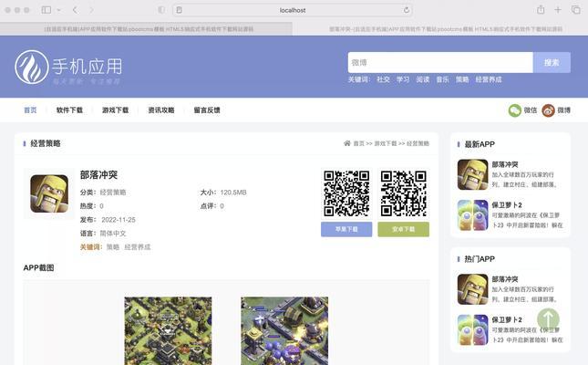Select the 社交 keyword link

pos(383,79)
